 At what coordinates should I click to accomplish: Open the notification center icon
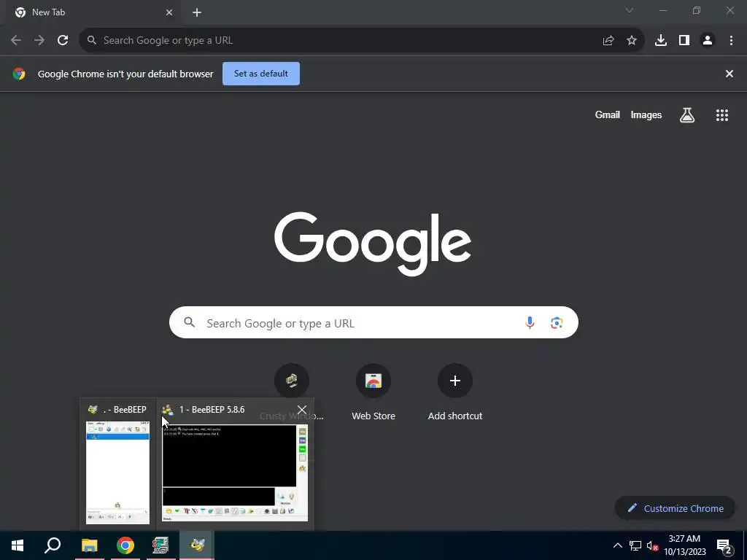click(724, 545)
